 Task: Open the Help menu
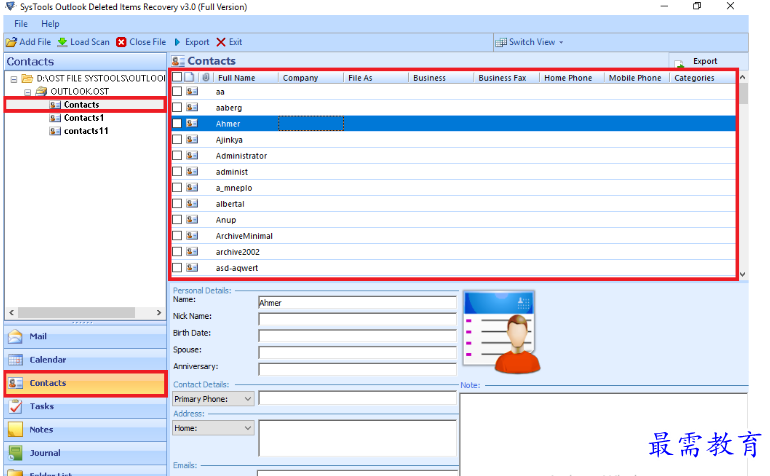50,24
